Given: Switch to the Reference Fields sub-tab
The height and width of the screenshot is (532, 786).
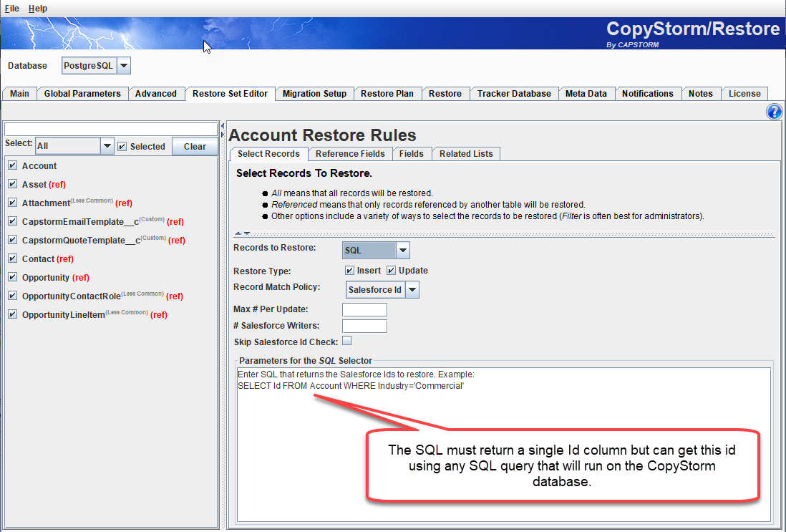Looking at the screenshot, I should (x=350, y=154).
